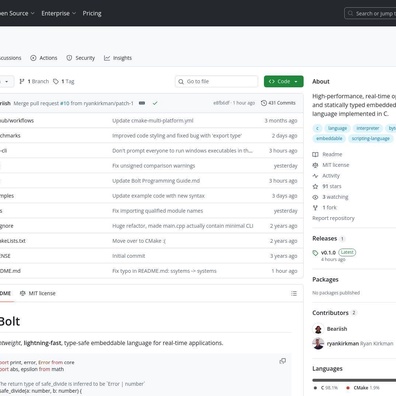Click the scale icon beside MIT license
The height and width of the screenshot is (396, 396).
pos(315,165)
